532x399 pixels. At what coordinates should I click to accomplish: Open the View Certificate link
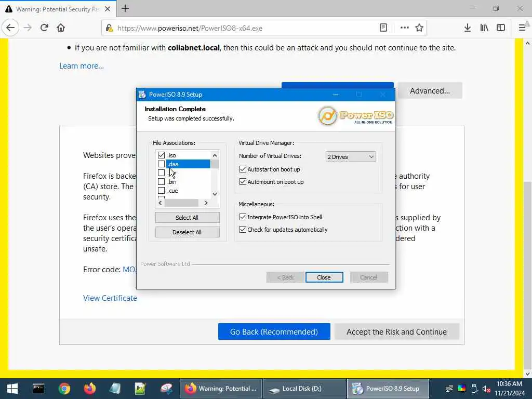[x=110, y=298]
